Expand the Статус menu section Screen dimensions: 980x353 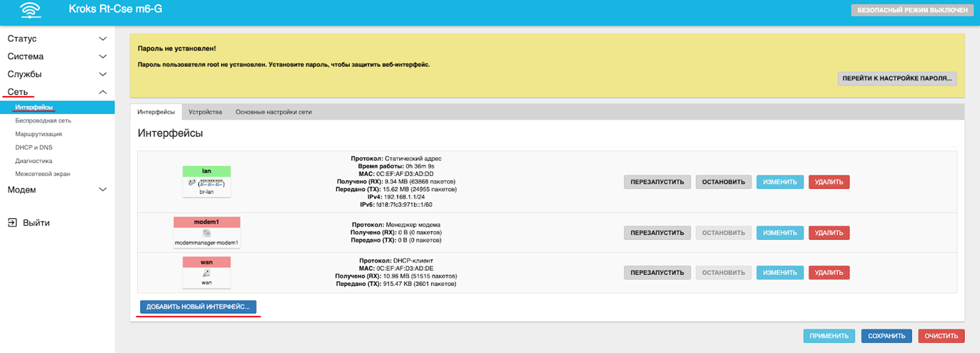(103, 39)
